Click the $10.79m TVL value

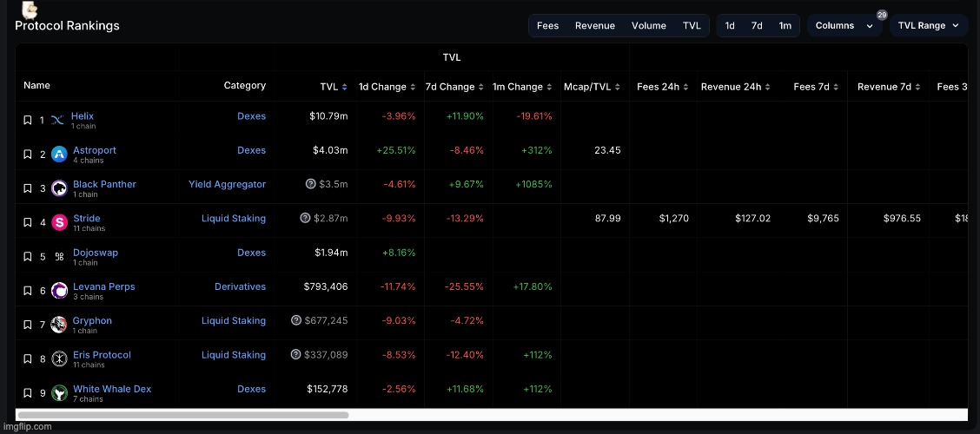point(328,116)
